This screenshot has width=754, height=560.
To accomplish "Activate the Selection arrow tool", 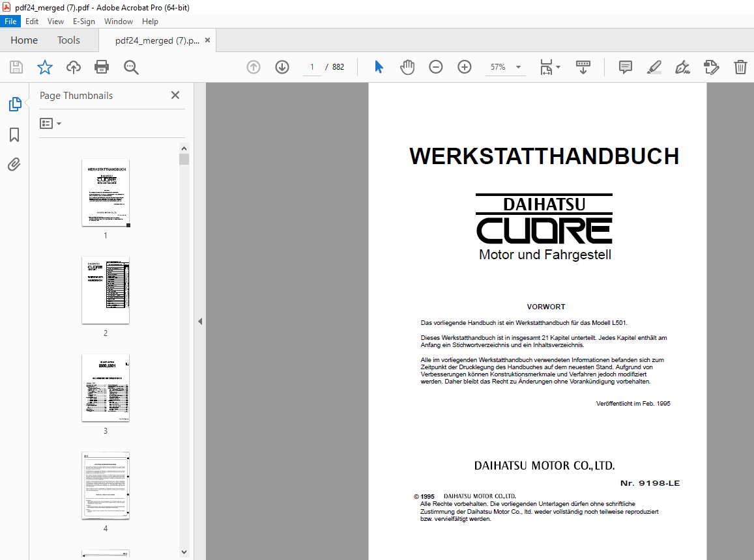I will [x=379, y=67].
